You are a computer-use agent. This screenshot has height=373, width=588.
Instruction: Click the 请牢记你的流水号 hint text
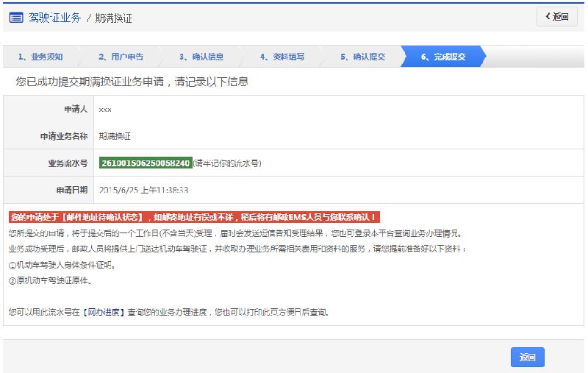[226, 163]
